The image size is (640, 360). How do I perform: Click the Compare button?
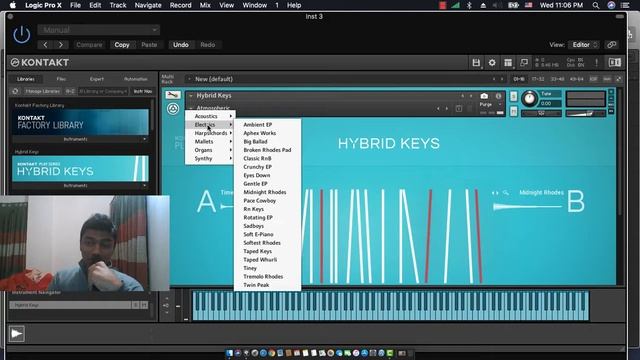(89, 45)
